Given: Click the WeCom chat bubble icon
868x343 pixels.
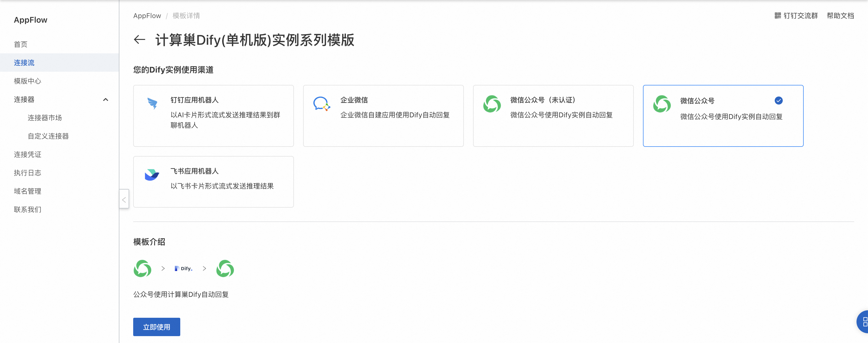Looking at the screenshot, I should (x=321, y=104).
